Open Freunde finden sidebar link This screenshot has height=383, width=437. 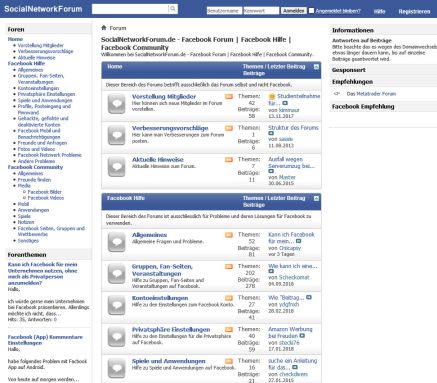34,180
